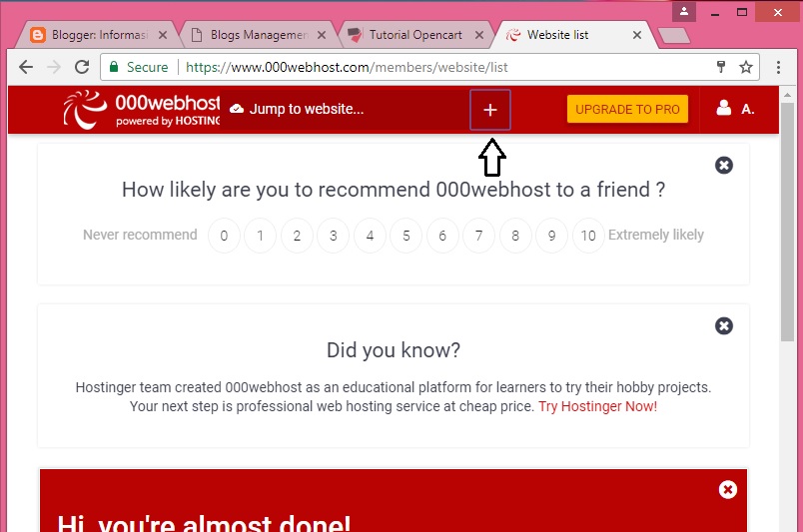Screen dimensions: 803x532
Task: Select the Website list tab
Action: tap(572, 35)
